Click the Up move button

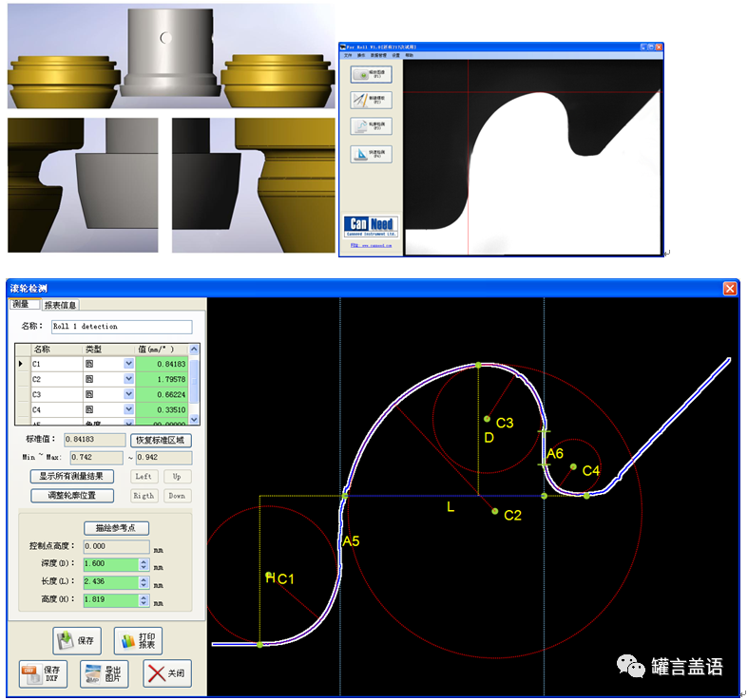(177, 477)
